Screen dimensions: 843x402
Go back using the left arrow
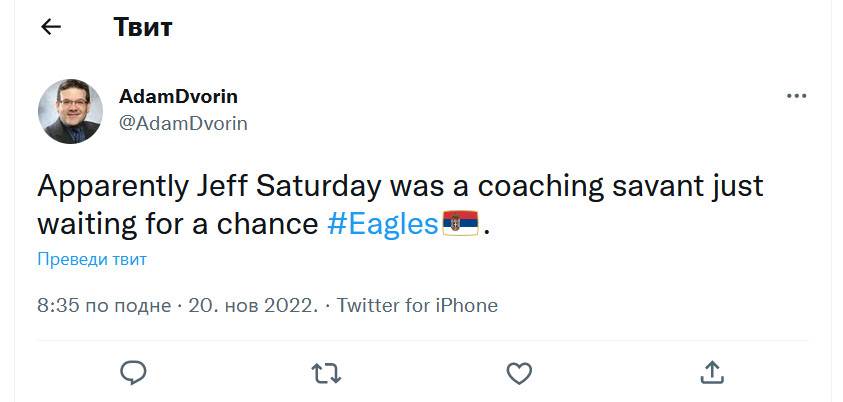coord(51,28)
